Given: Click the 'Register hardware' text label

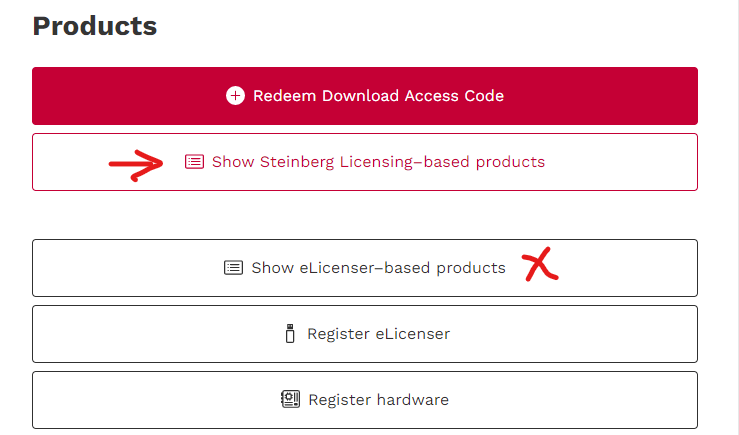Looking at the screenshot, I should [378, 400].
